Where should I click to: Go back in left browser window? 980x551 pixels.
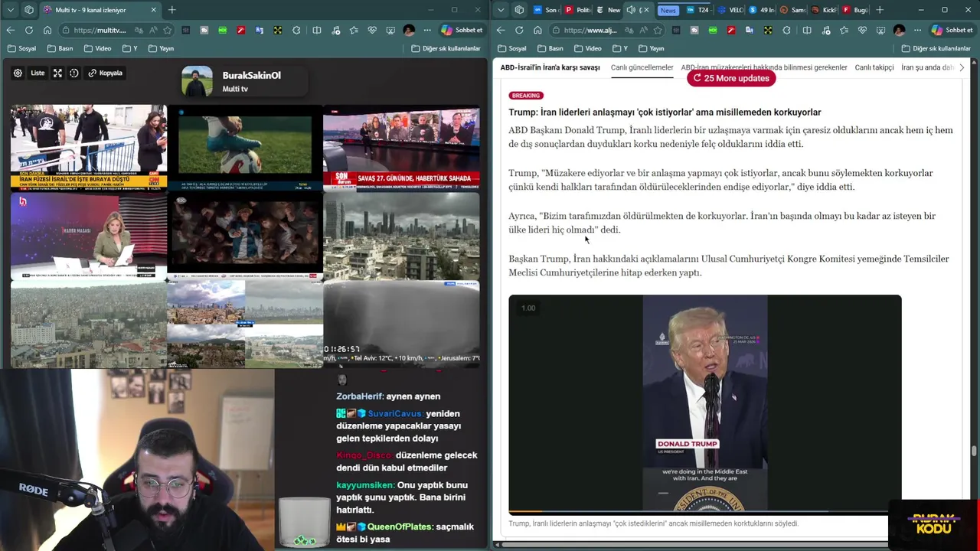tap(11, 30)
